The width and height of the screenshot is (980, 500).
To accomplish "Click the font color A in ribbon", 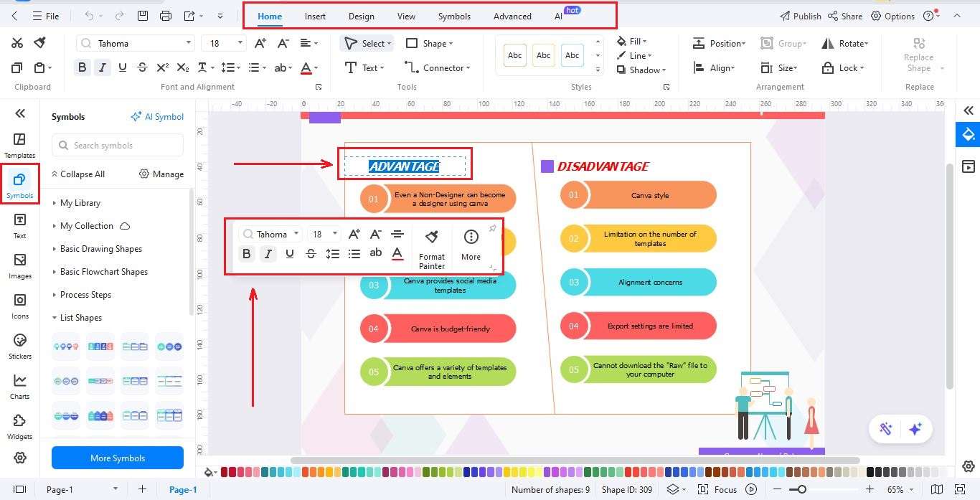I will 306,67.
